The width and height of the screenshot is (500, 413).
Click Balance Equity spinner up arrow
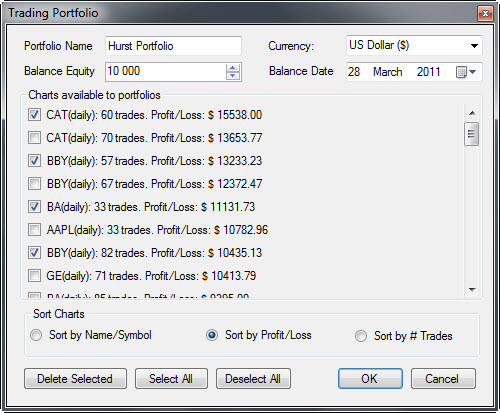tap(232, 68)
